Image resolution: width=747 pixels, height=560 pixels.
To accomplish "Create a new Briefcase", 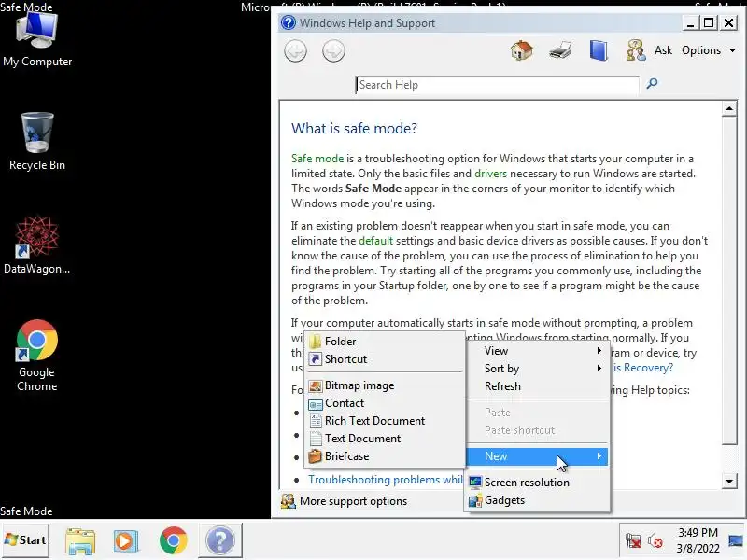I will [x=385, y=456].
